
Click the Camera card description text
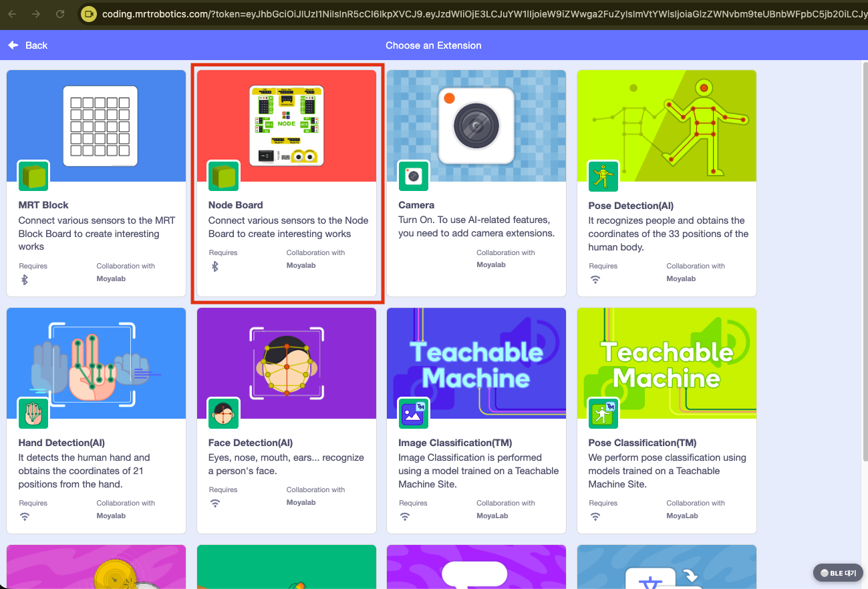click(476, 227)
